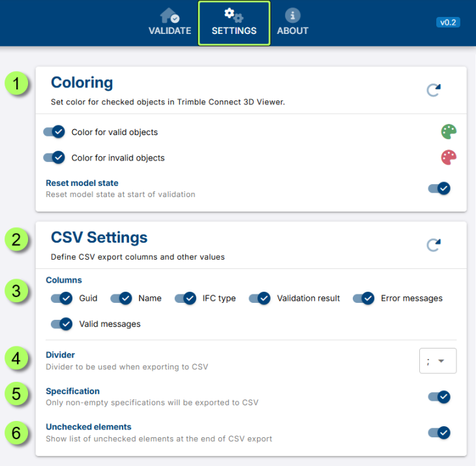This screenshot has height=466, width=476.
Task: Open green palette for valid objects color
Action: click(x=449, y=132)
